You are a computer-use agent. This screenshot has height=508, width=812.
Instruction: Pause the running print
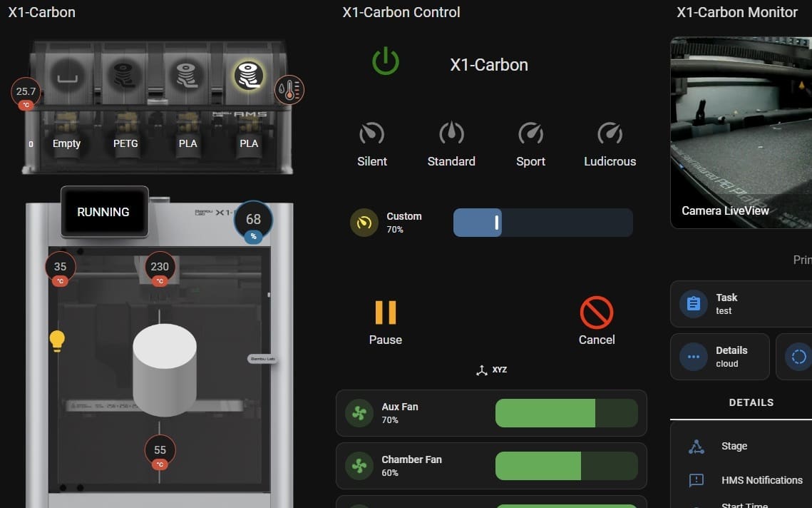pyautogui.click(x=385, y=313)
